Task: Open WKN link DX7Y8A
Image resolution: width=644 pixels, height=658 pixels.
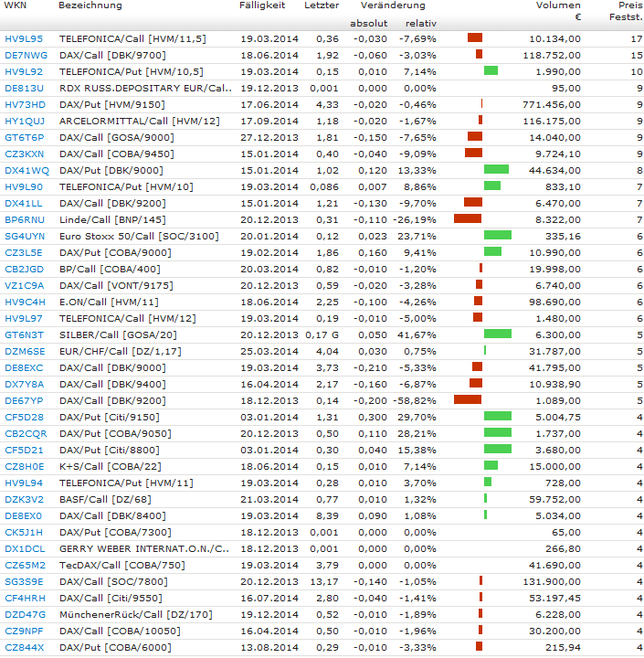Action: click(25, 385)
